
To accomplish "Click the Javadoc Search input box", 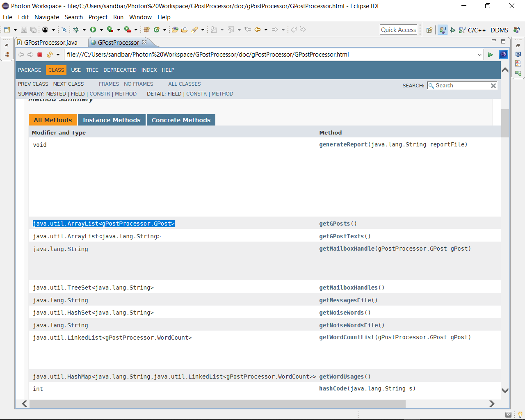I will 462,85.
